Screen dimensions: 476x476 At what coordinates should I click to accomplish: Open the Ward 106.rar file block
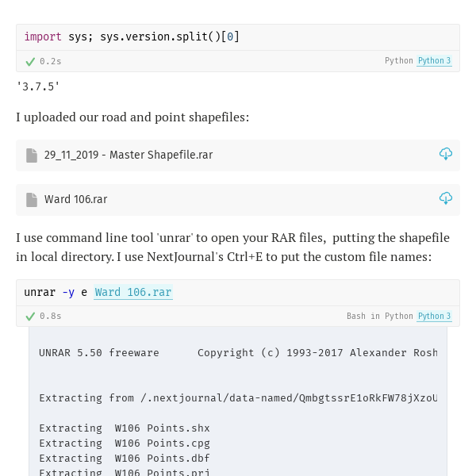[238, 200]
